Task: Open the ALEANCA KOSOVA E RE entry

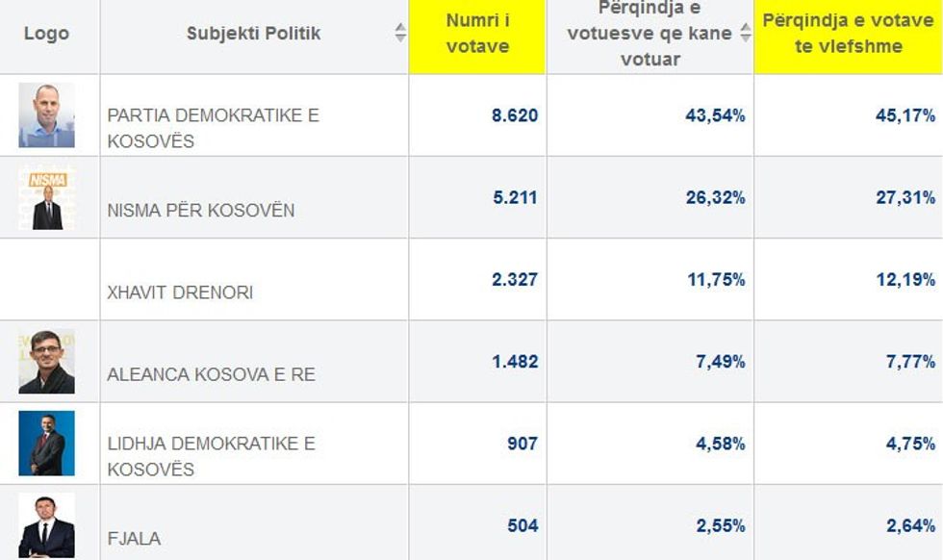Action: pos(211,374)
